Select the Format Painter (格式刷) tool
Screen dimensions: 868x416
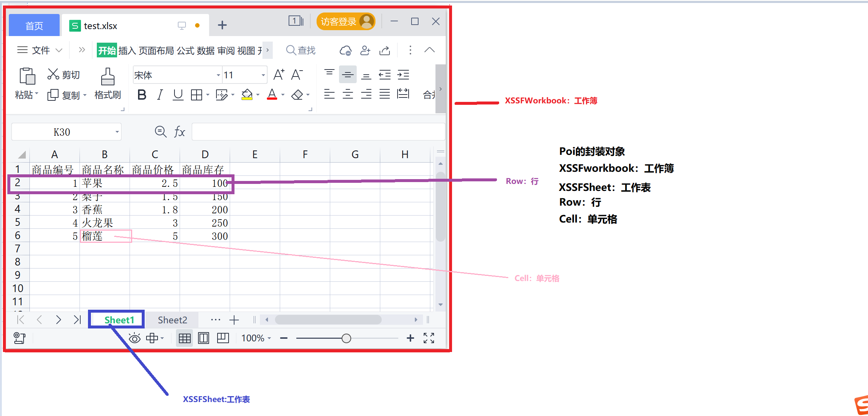107,84
